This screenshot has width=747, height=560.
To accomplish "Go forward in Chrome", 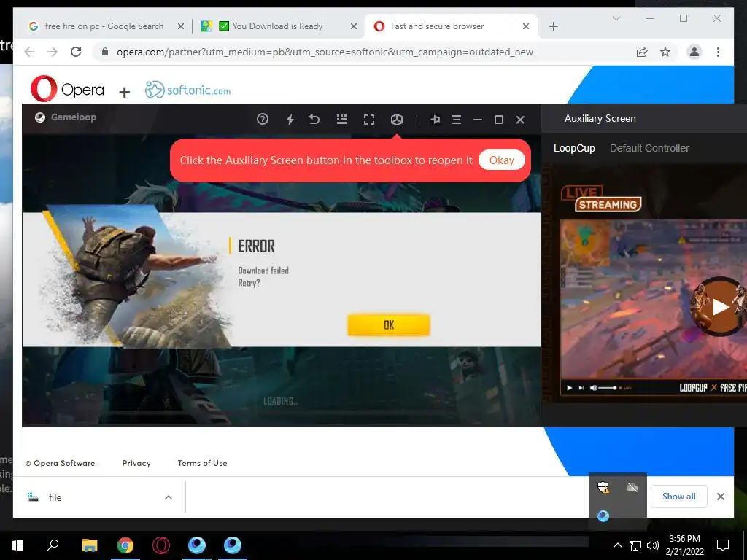I will (x=53, y=52).
